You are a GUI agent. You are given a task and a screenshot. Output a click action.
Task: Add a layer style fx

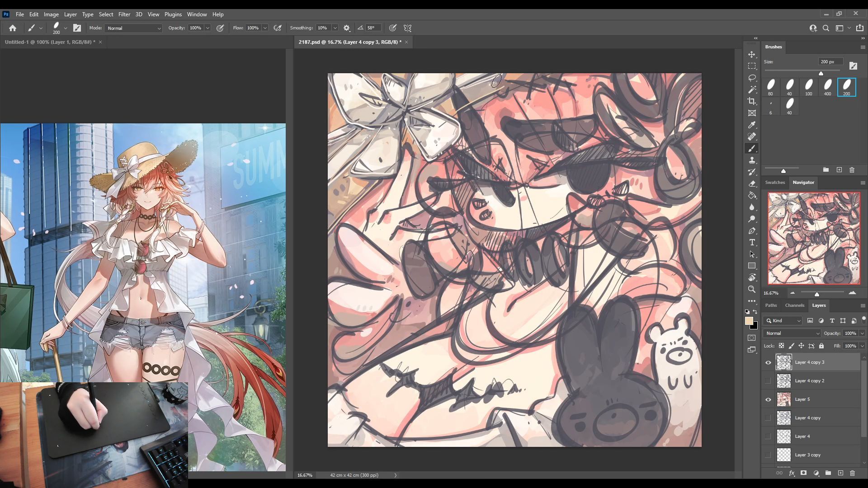pos(792,473)
